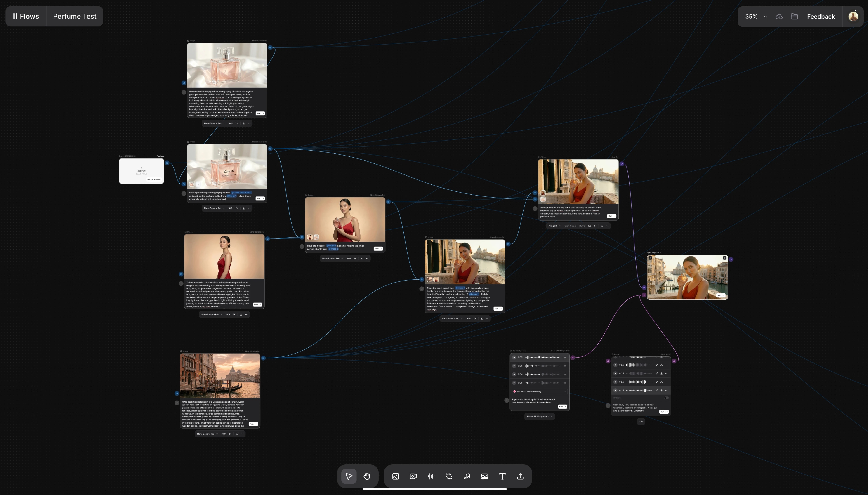Add an image generation node
Viewport: 868px width, 495px height.
395,476
